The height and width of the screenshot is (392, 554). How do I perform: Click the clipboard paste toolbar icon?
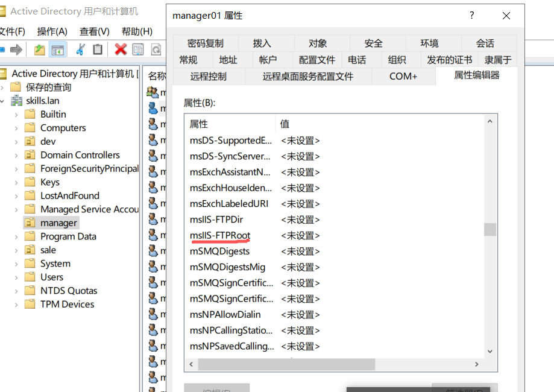coord(97,49)
